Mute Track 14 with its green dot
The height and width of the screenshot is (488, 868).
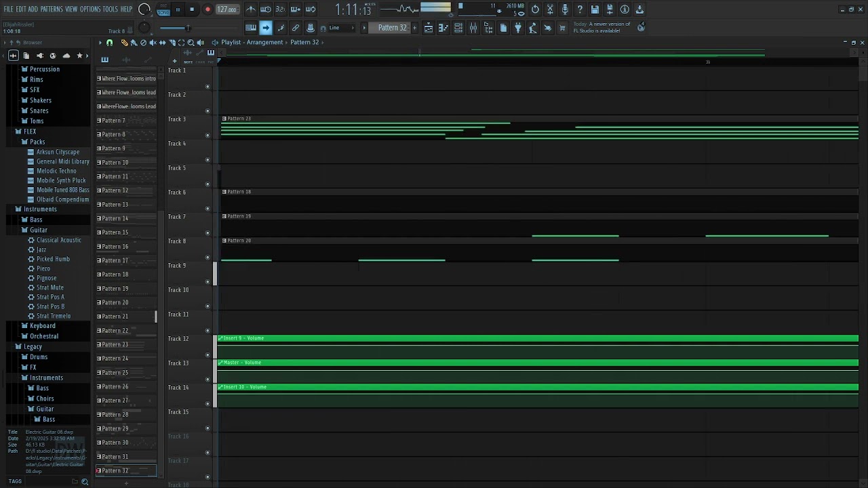208,404
